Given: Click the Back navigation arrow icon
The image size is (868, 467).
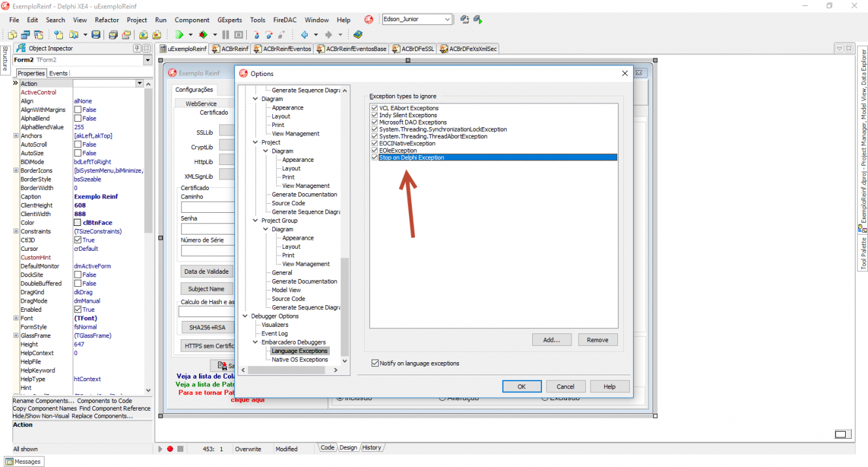Looking at the screenshot, I should coord(304,35).
